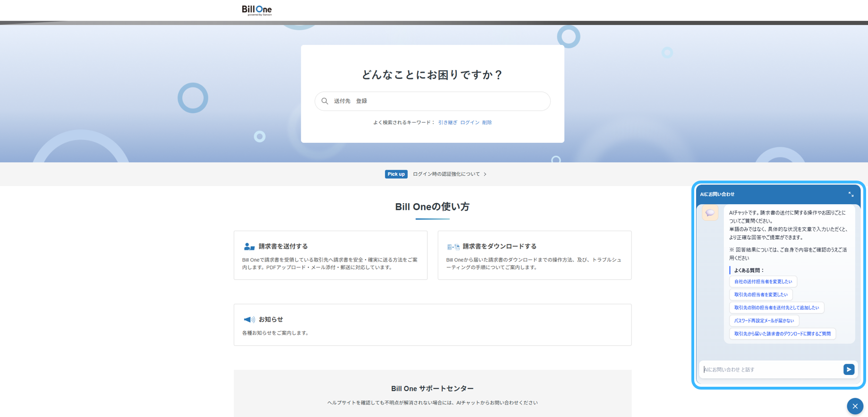The width and height of the screenshot is (868, 417).
Task: Open the お知らせ heading
Action: tap(271, 320)
